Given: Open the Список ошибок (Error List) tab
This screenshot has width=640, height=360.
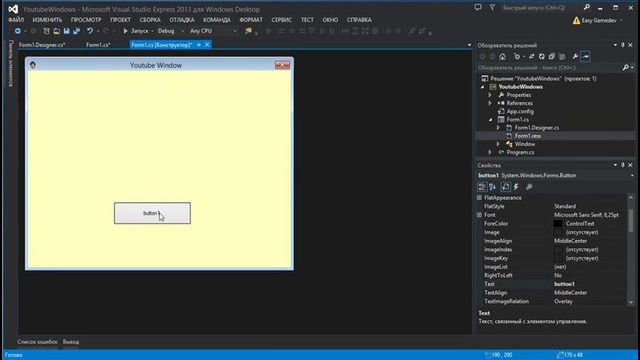Looking at the screenshot, I should click(37, 342).
